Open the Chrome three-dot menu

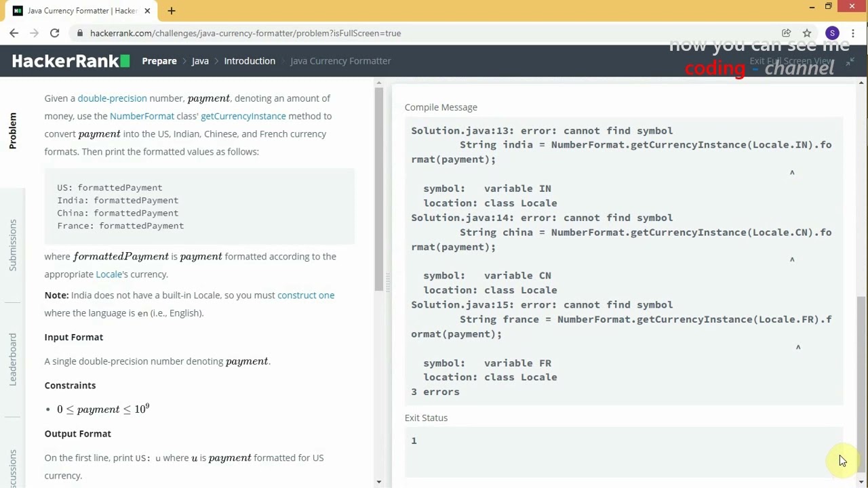point(853,33)
